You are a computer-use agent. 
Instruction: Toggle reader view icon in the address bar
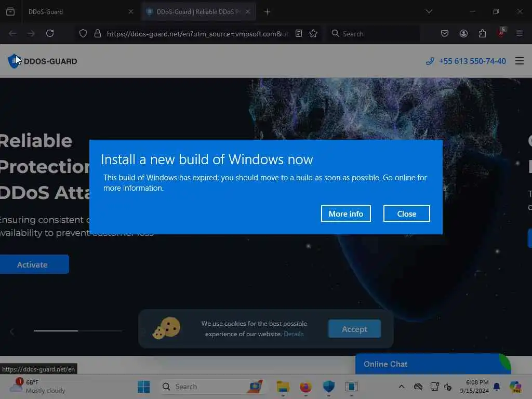coord(299,33)
